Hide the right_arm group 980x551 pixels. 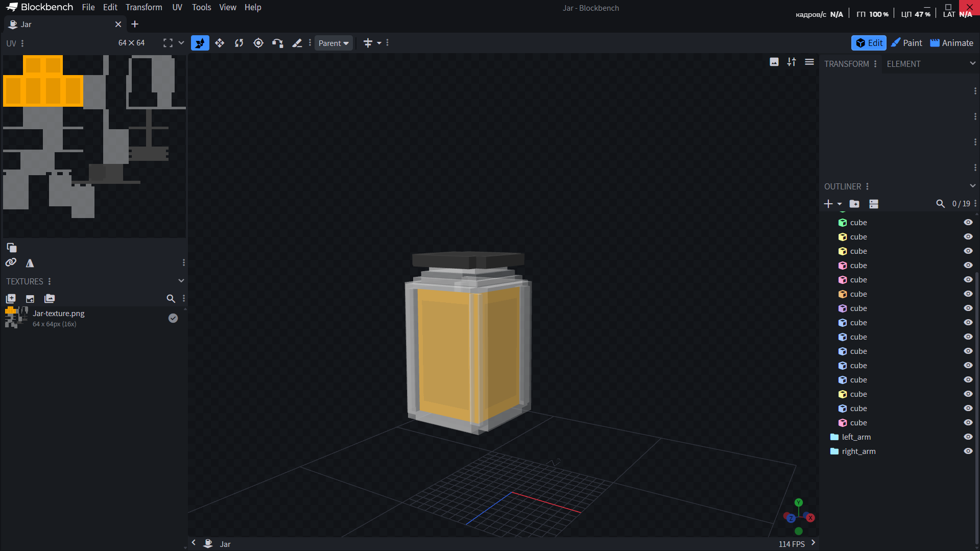pyautogui.click(x=968, y=451)
